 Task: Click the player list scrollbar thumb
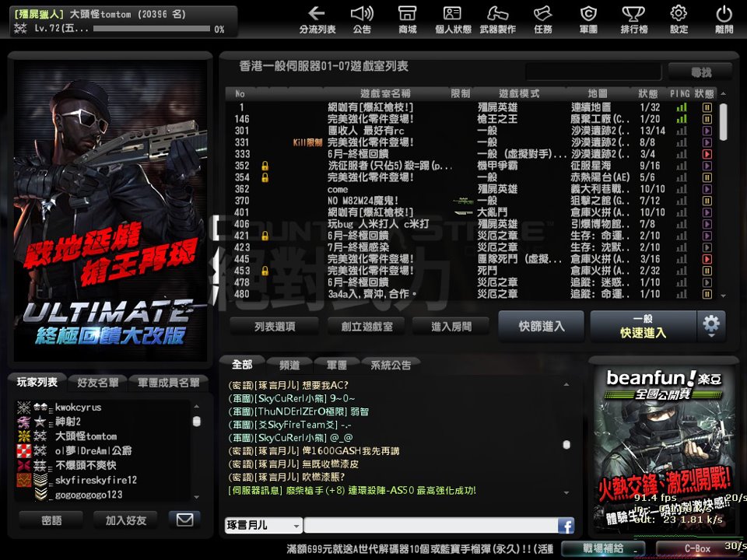[x=196, y=421]
